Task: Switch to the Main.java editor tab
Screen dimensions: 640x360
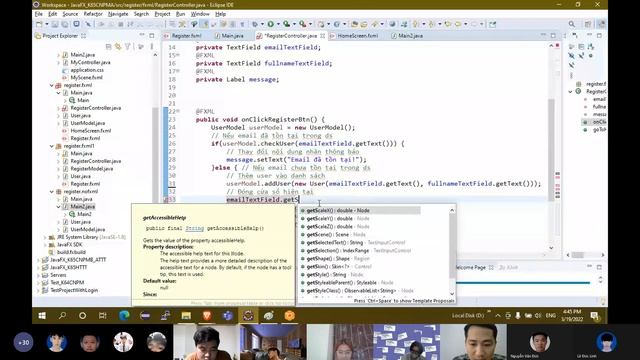Action: coord(232,36)
